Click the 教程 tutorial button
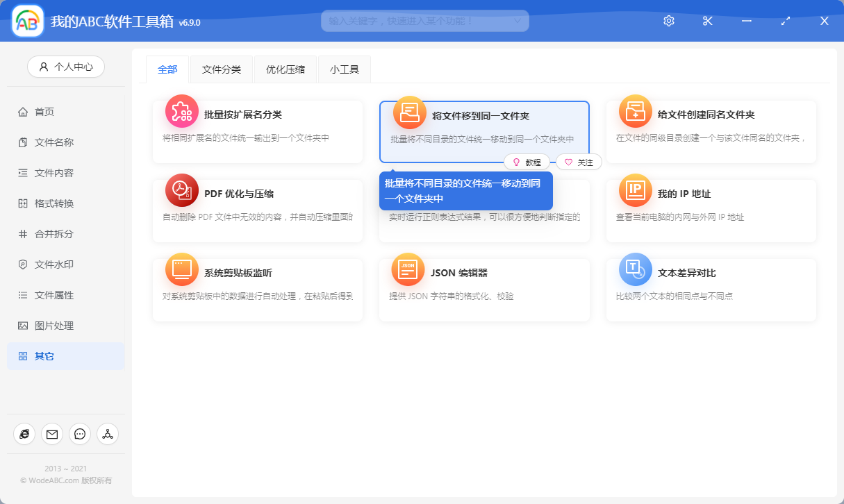844x504 pixels. pos(528,162)
